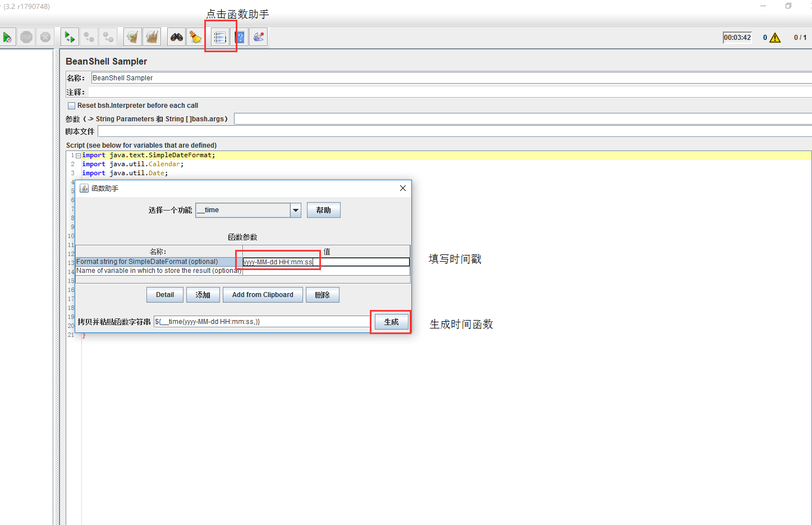Click the 脚本文件 script file field
The height and width of the screenshot is (525, 812).
(x=455, y=131)
